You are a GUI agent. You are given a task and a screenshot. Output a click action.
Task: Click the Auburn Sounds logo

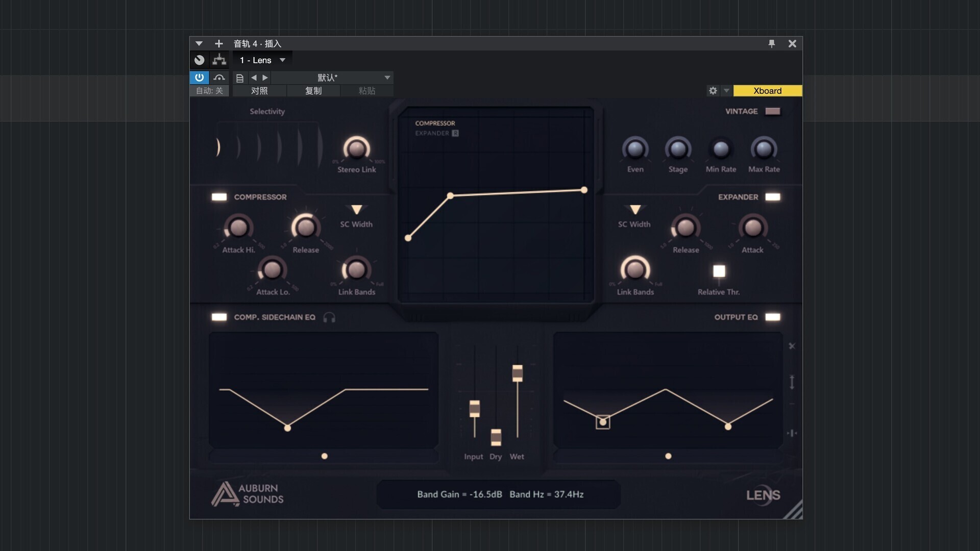(248, 494)
